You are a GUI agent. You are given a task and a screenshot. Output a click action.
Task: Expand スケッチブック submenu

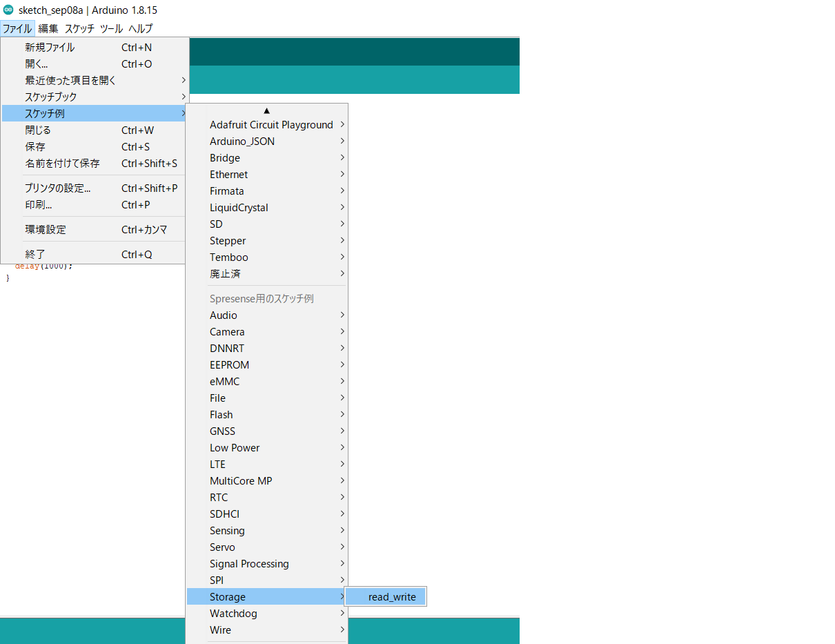95,97
